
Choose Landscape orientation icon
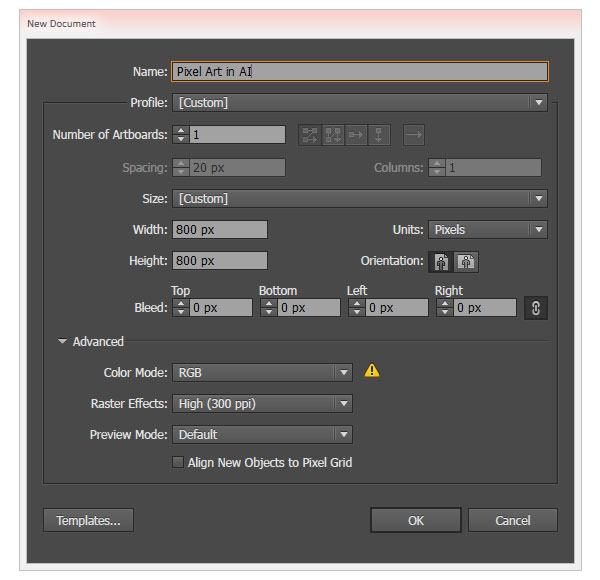coord(466,262)
